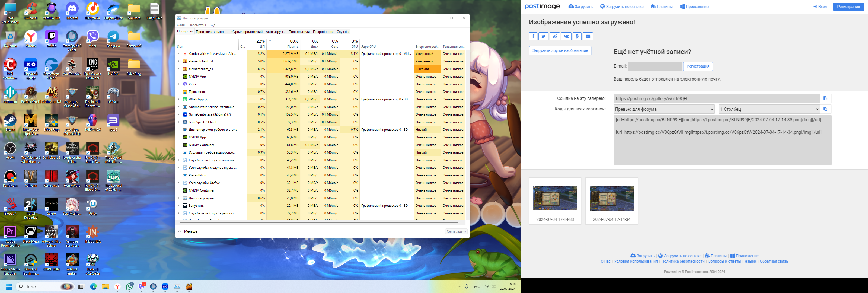Copy the gallery link with copy icon
Screen dimensions: 868x293
(825, 98)
